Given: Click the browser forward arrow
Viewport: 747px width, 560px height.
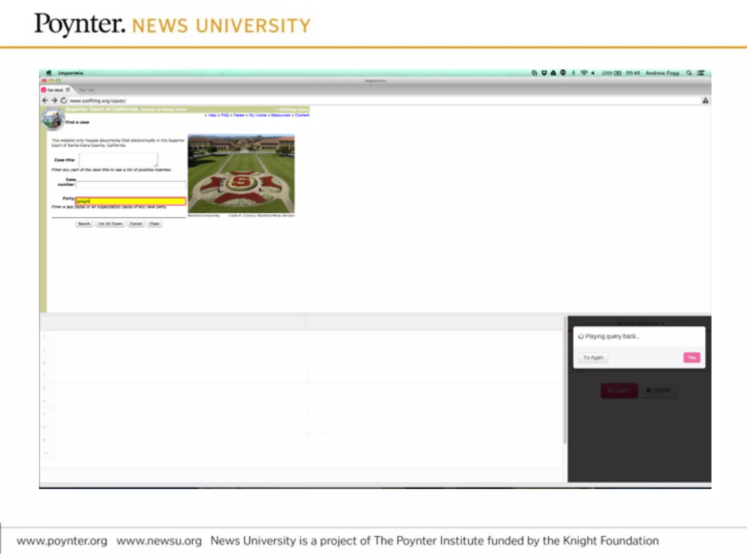Looking at the screenshot, I should pyautogui.click(x=54, y=100).
